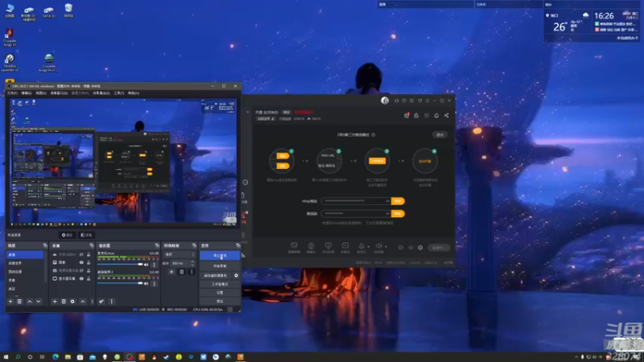Viewport: 644px width, 362px height.
Task: Open advanced audio properties in the mixer toolbar
Action: point(101,301)
